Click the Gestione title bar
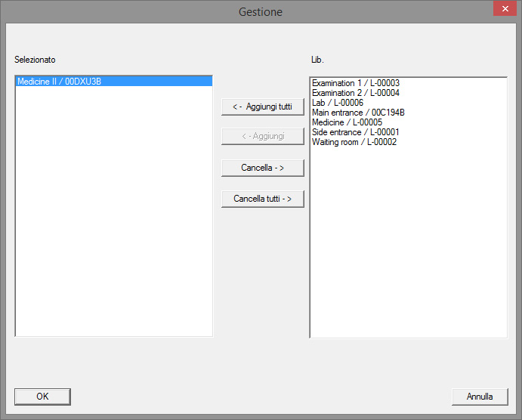Image resolution: width=522 pixels, height=420 pixels. [261, 11]
